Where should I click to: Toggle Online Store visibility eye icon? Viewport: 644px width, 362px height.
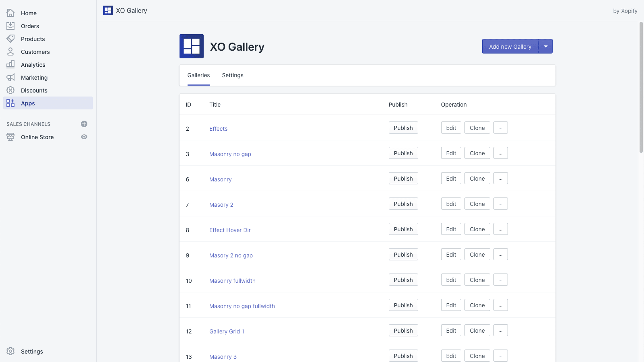pos(84,137)
